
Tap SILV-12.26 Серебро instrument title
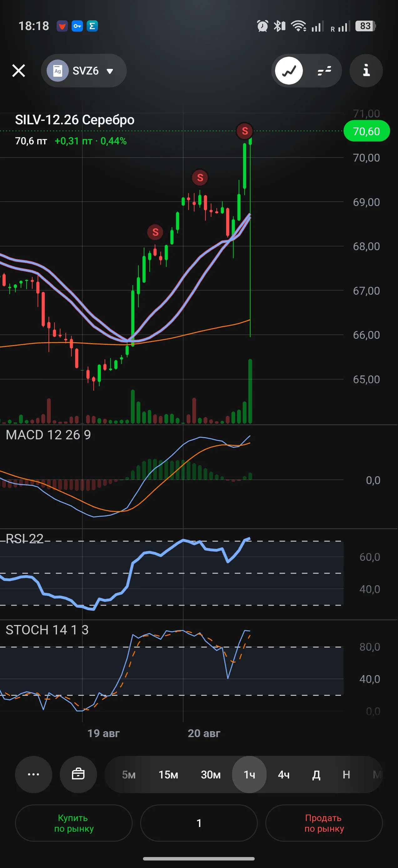tap(75, 120)
